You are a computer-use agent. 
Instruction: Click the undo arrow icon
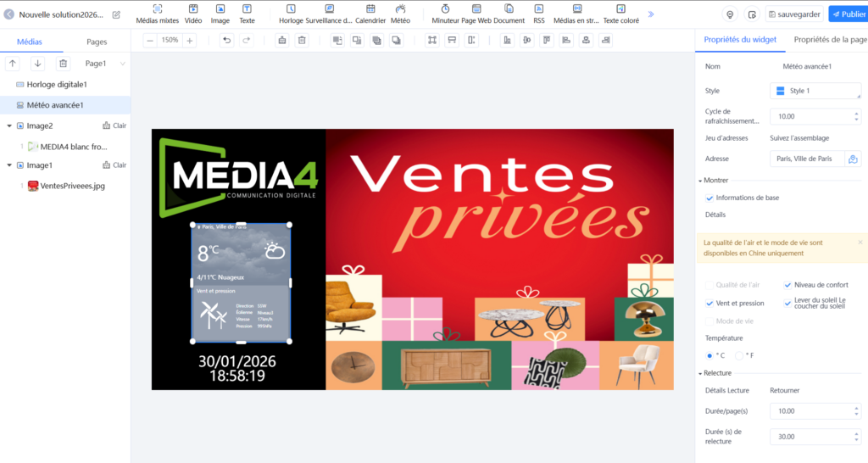click(x=226, y=40)
